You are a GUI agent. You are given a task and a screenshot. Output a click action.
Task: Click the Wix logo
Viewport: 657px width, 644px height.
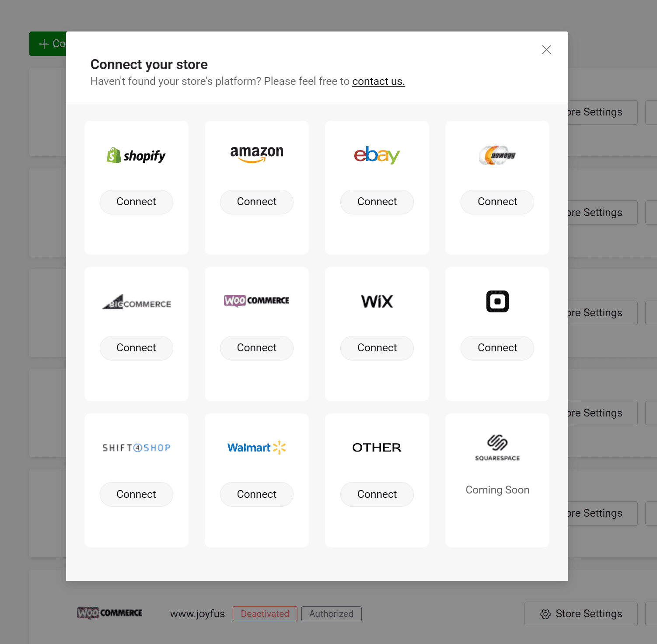377,301
